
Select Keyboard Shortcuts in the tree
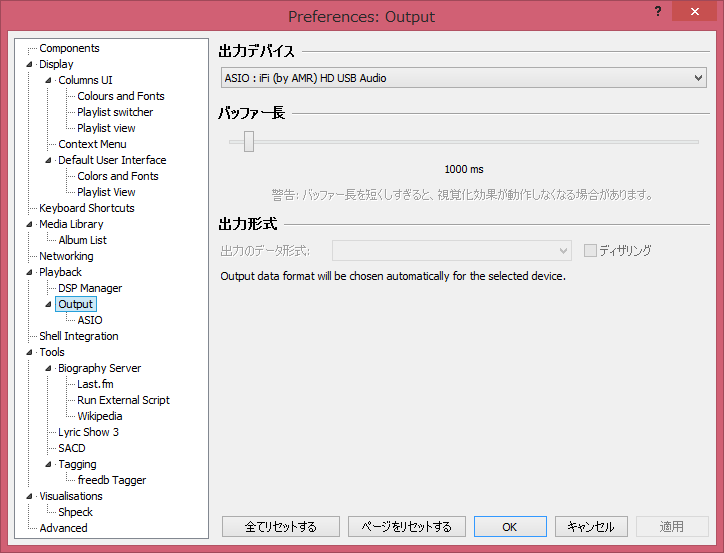coord(86,208)
